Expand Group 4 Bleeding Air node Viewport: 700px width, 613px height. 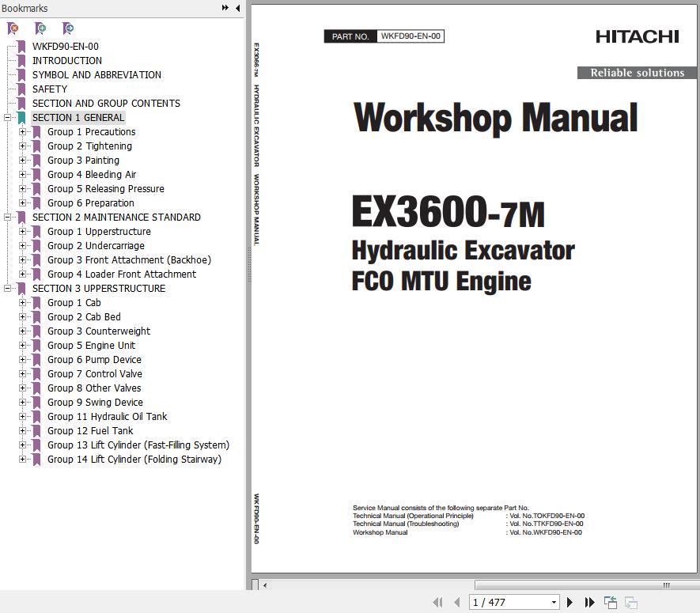(22, 175)
